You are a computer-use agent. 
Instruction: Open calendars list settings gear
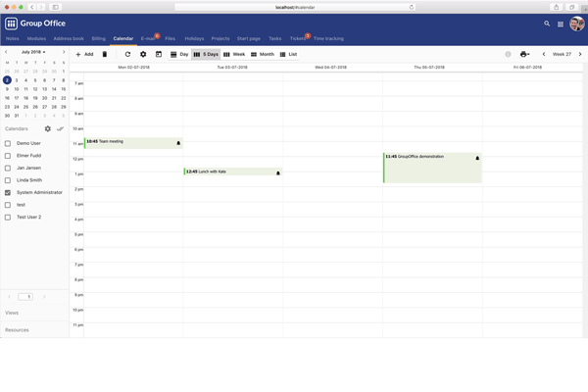(x=47, y=129)
